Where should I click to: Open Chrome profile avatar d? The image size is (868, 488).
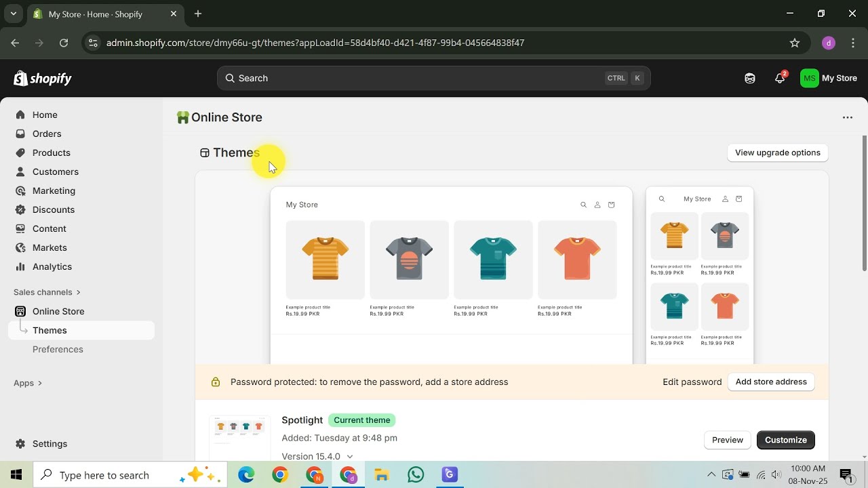828,43
